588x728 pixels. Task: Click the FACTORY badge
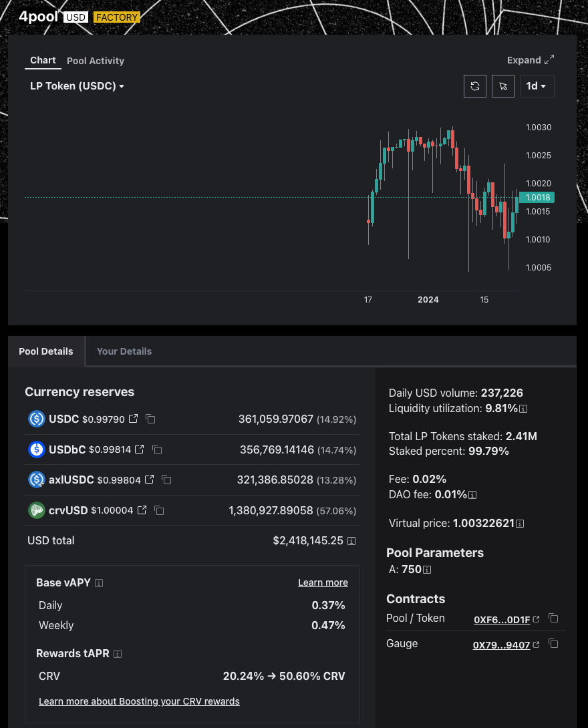tap(116, 17)
